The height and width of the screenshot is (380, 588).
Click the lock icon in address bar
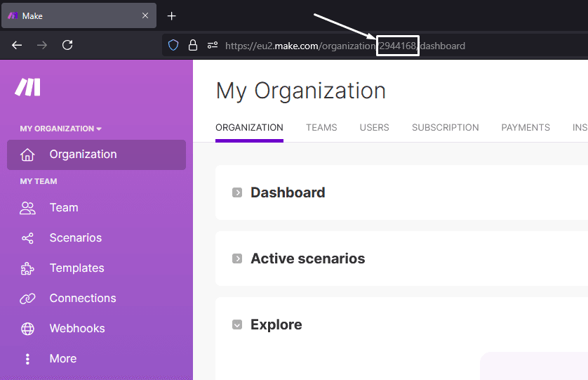click(192, 46)
